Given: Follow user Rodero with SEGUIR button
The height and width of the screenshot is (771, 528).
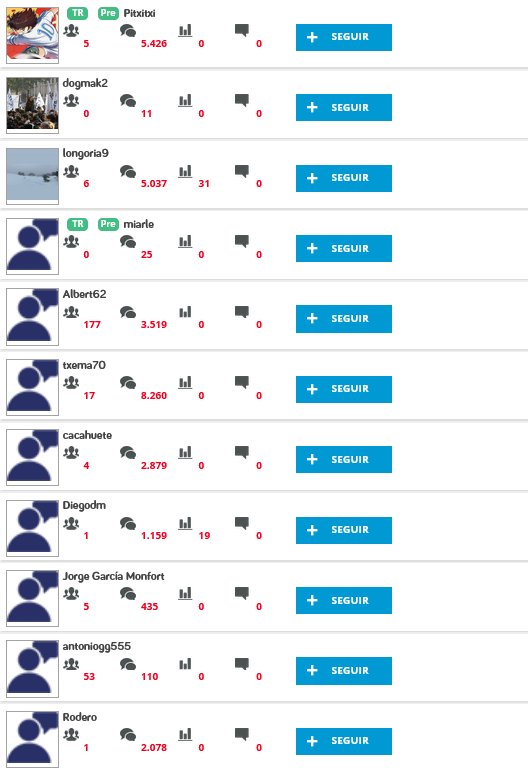Looking at the screenshot, I should point(344,741).
